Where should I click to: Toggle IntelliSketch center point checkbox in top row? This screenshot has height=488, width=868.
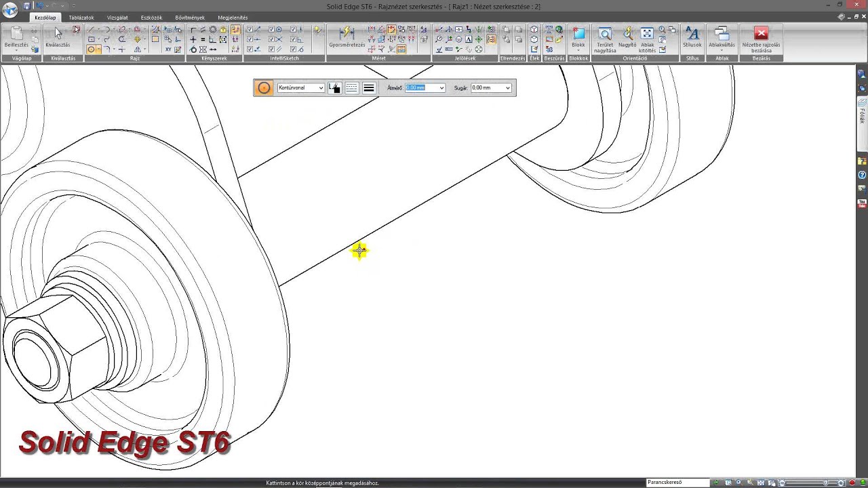(271, 30)
